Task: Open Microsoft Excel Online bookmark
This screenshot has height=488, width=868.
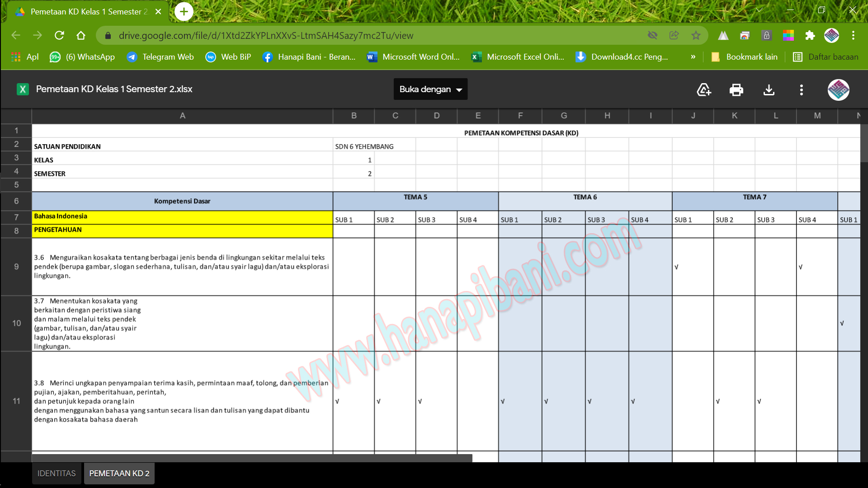Action: (518, 57)
